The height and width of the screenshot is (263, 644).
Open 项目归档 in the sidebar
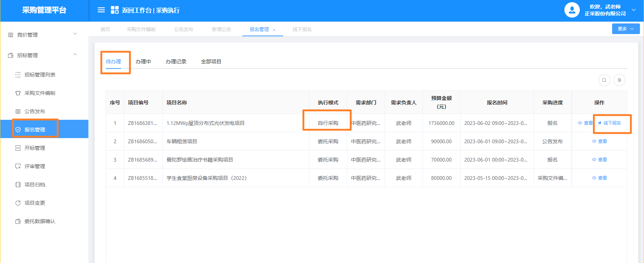34,185
